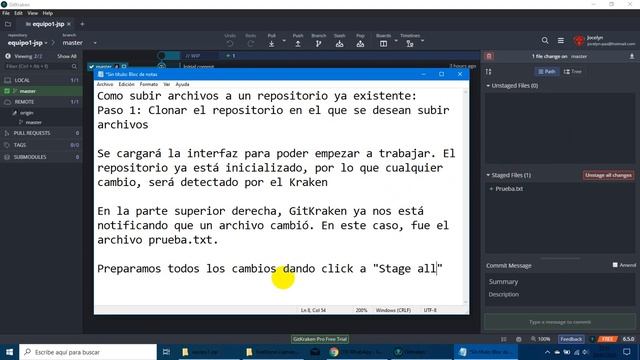Click the Undo toolbar icon in GitKraken
Image resolution: width=640 pixels, height=360 pixels.
(x=230, y=44)
